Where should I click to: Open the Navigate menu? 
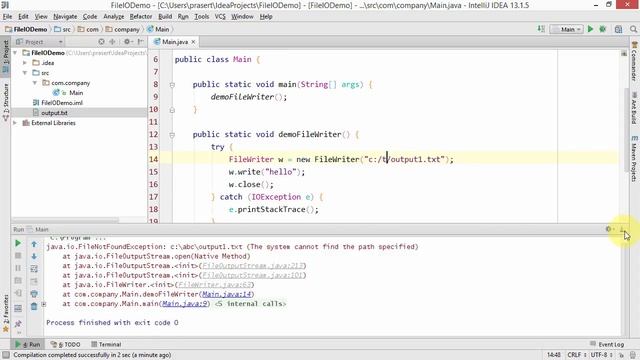(x=65, y=17)
